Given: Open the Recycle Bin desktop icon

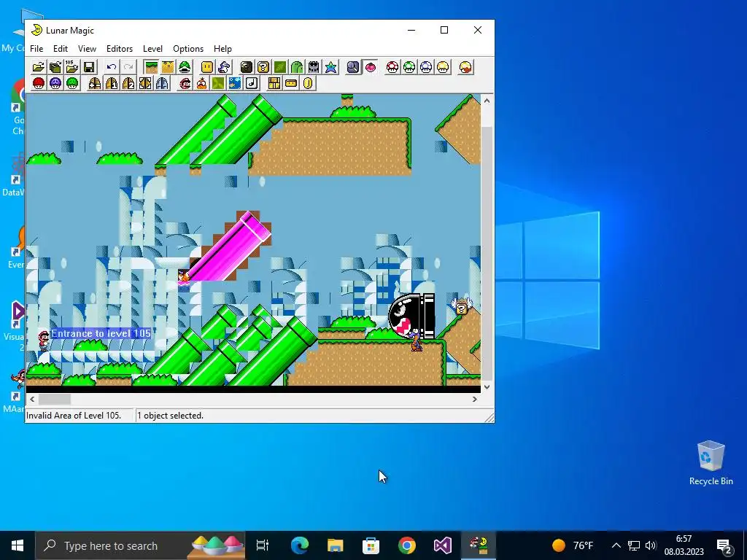Looking at the screenshot, I should pyautogui.click(x=711, y=463).
